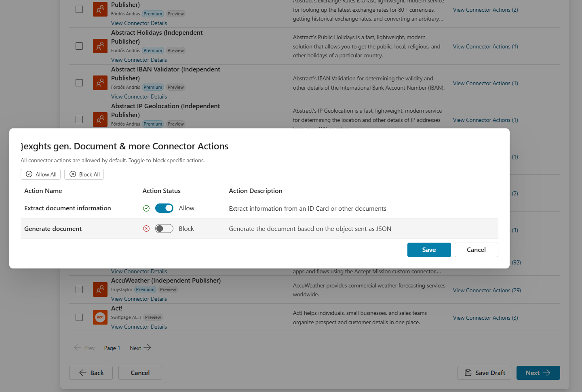Click Block All in the Connector Actions dialog
The image size is (582, 392).
(84, 174)
